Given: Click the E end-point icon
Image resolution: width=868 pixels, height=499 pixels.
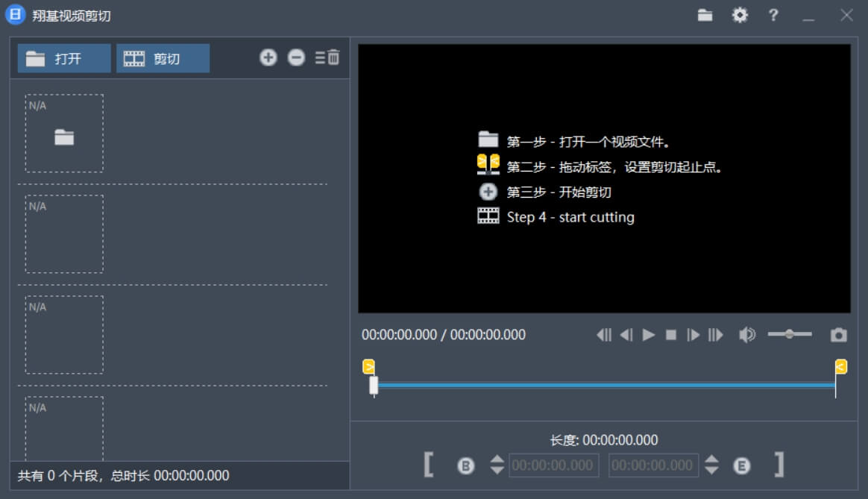Looking at the screenshot, I should coord(742,465).
